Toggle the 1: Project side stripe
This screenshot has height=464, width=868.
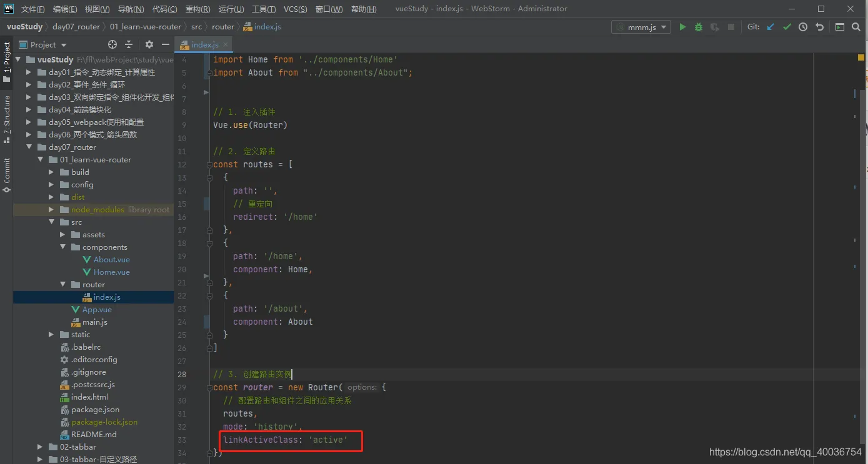(x=7, y=62)
